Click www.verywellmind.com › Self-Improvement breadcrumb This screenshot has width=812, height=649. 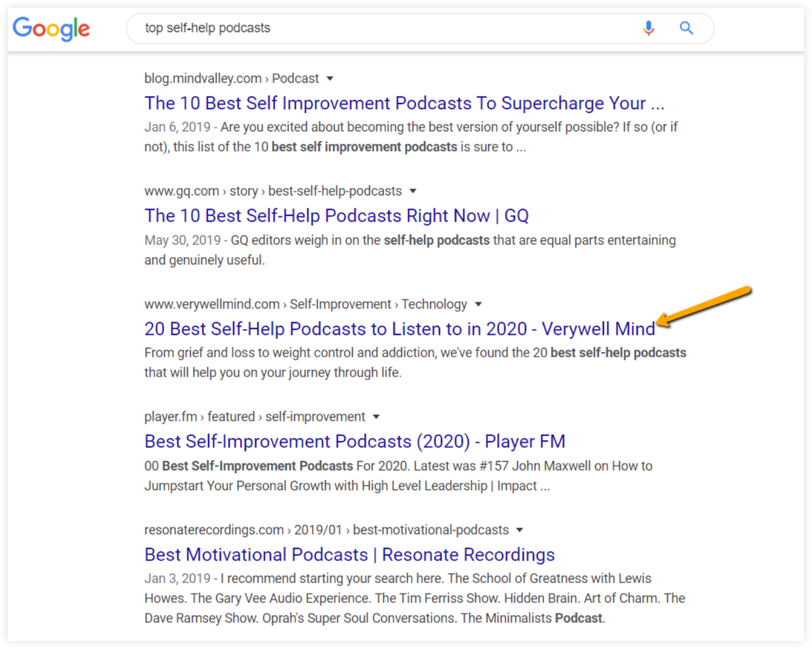306,304
